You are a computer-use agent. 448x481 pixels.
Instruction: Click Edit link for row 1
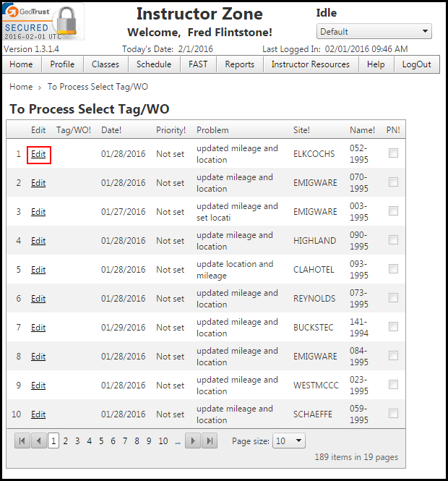point(38,154)
